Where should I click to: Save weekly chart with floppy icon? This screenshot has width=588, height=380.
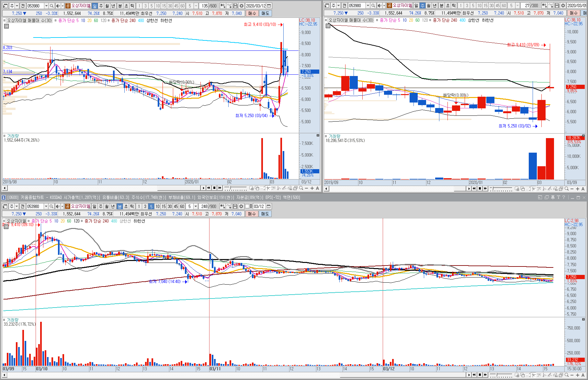557,5
